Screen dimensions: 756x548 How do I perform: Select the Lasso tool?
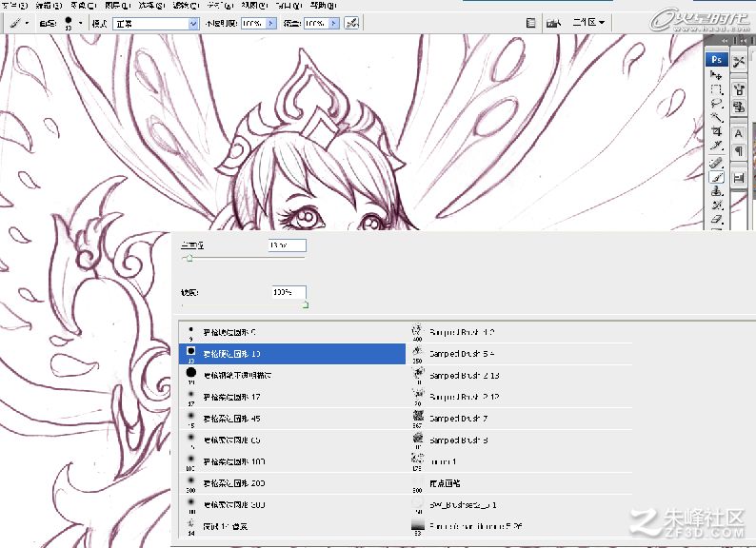[716, 103]
